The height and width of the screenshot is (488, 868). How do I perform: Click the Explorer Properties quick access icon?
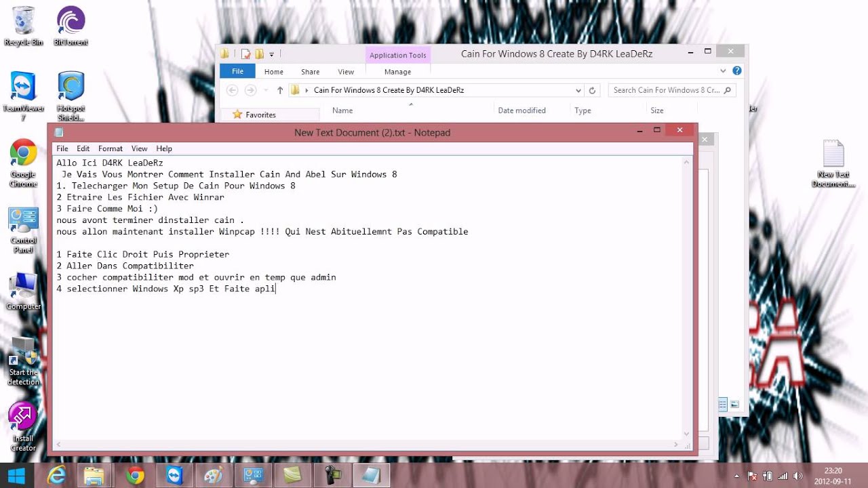(246, 54)
